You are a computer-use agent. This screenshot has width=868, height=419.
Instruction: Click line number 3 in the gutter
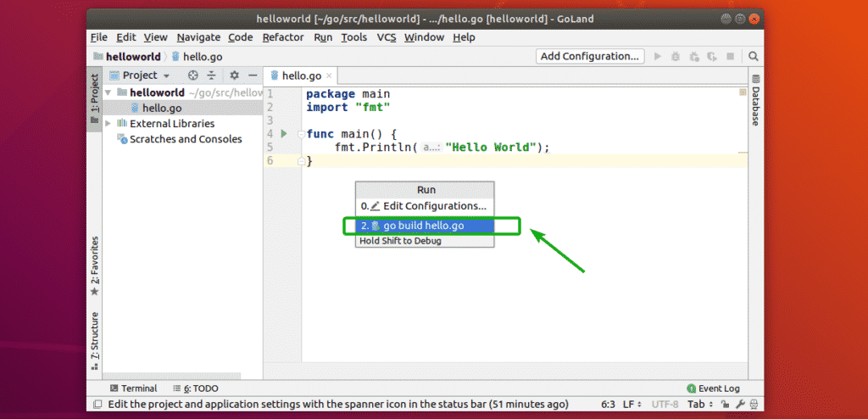(270, 120)
